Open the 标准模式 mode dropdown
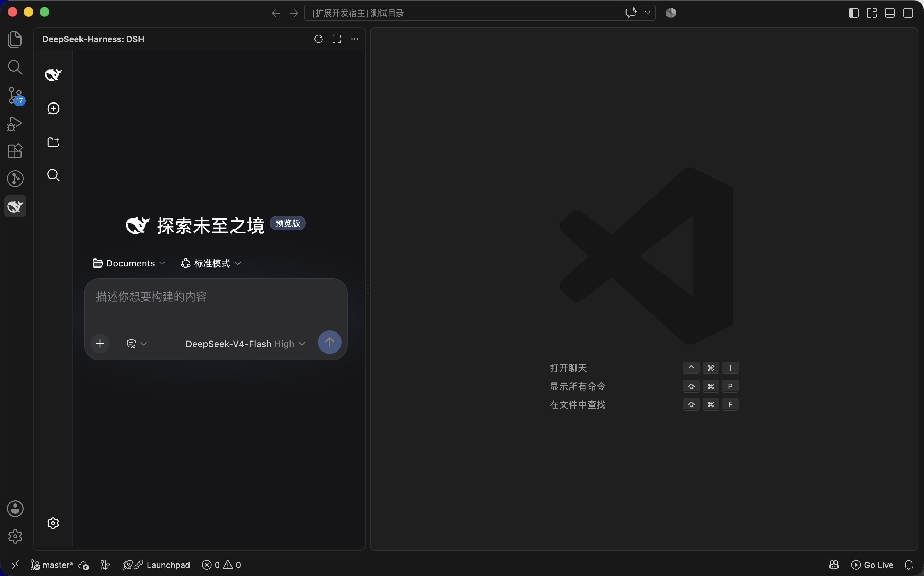This screenshot has width=924, height=576. point(211,263)
